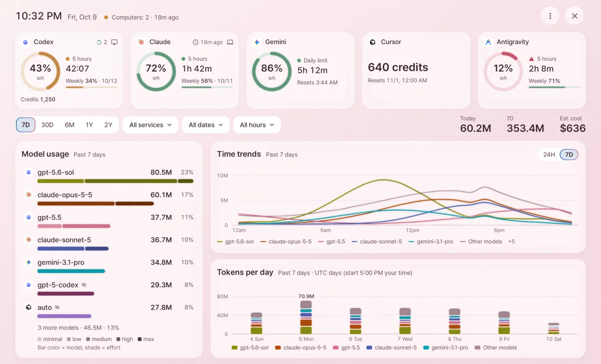Viewport: 601px width, 364px height.
Task: Click the Gemini sparkle logo icon
Action: click(257, 42)
